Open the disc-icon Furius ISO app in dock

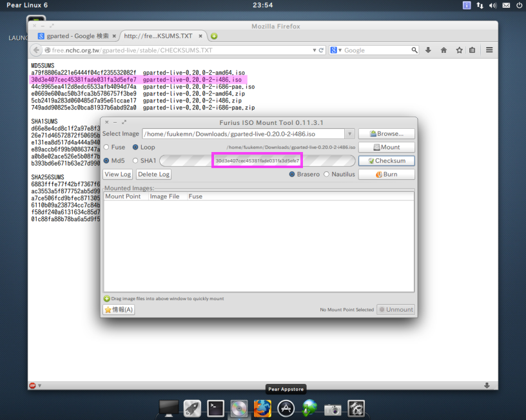click(239, 408)
